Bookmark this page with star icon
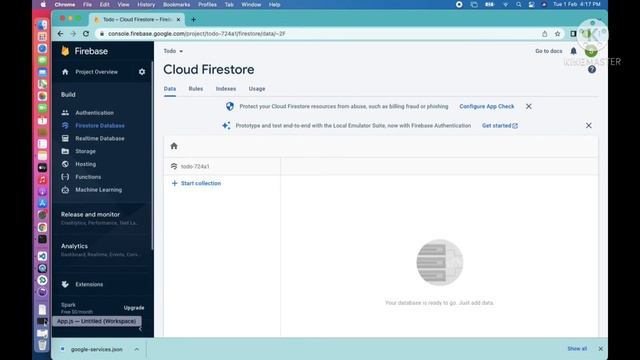 (558, 34)
